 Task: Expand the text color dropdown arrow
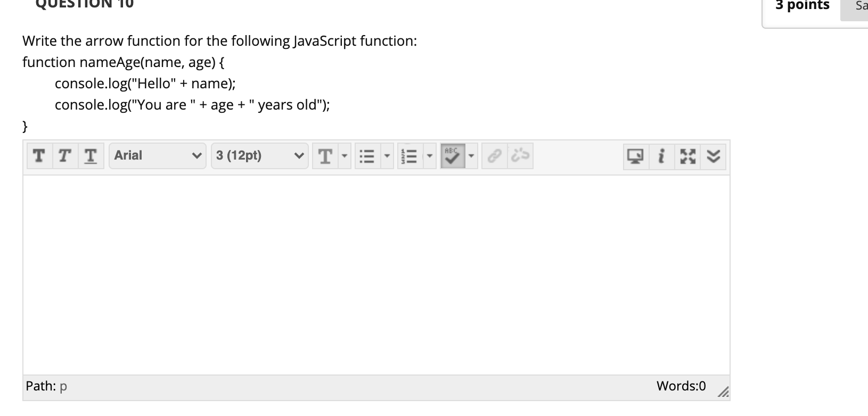(x=345, y=156)
